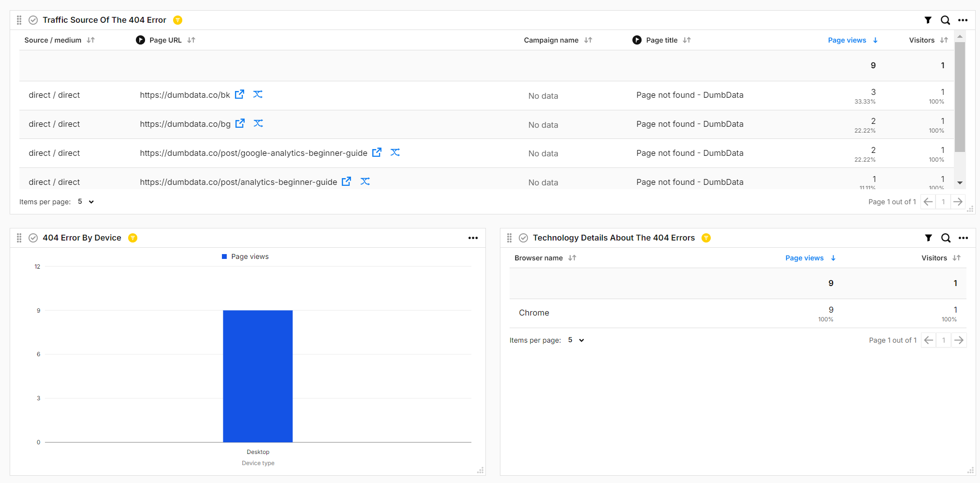Sort Technology table by Browser name
Image resolution: width=980 pixels, height=483 pixels.
click(539, 258)
